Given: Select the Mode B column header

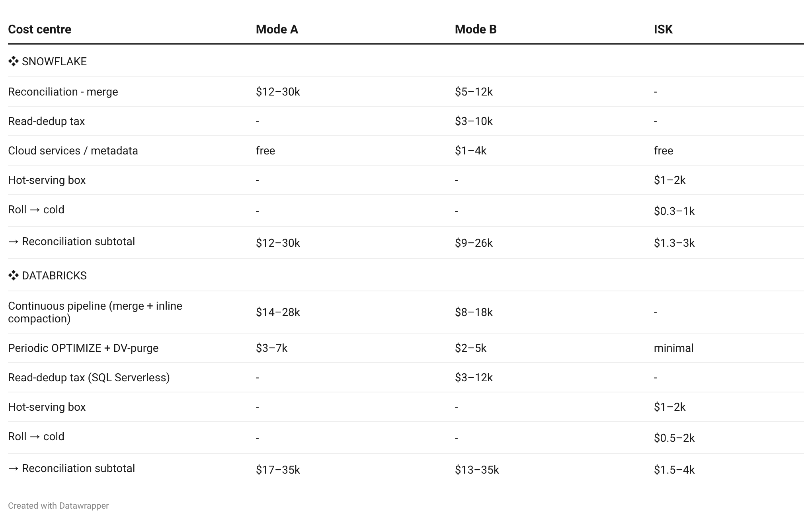Looking at the screenshot, I should (476, 29).
